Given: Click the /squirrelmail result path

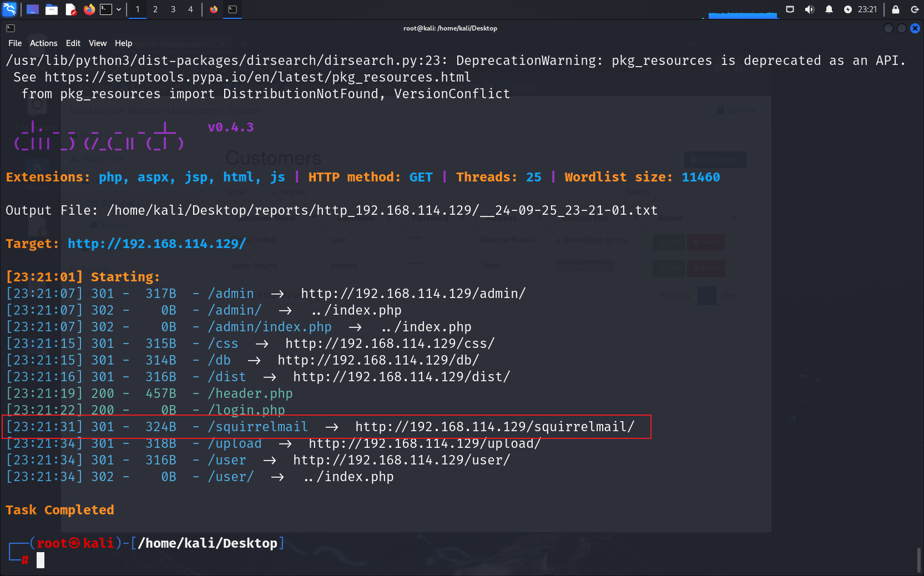Looking at the screenshot, I should (x=258, y=427).
